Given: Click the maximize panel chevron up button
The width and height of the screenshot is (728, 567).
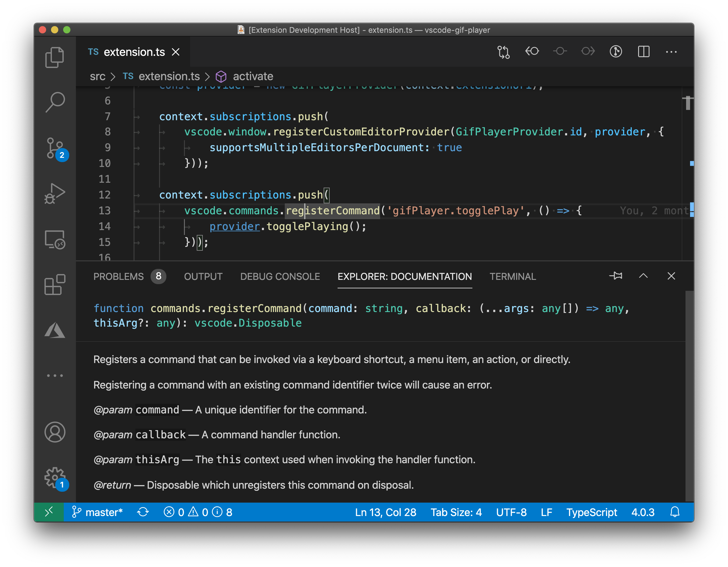Looking at the screenshot, I should (644, 276).
